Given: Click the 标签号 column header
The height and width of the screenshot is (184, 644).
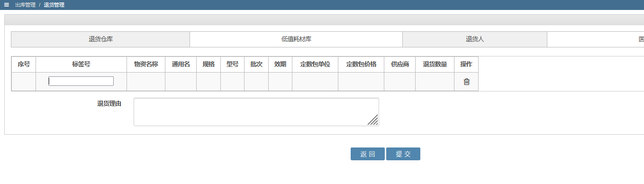Looking at the screenshot, I should click(x=82, y=64).
